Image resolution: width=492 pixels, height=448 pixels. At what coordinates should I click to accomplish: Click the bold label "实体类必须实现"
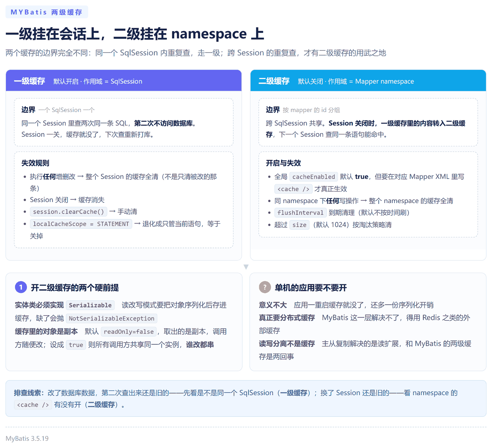click(x=39, y=305)
